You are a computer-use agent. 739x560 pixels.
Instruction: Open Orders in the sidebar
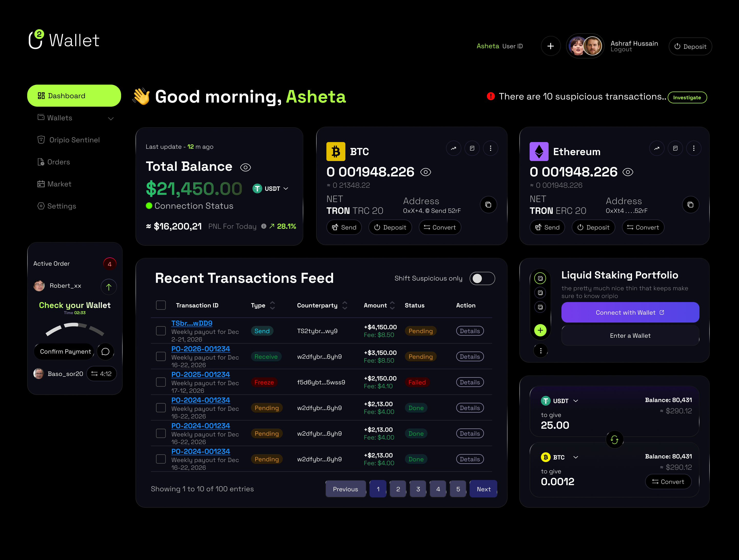click(x=54, y=162)
